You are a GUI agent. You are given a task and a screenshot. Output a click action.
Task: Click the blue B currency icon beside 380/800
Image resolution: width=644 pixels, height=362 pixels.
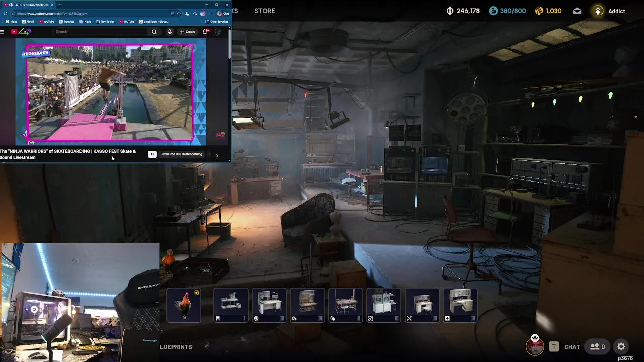tap(493, 11)
